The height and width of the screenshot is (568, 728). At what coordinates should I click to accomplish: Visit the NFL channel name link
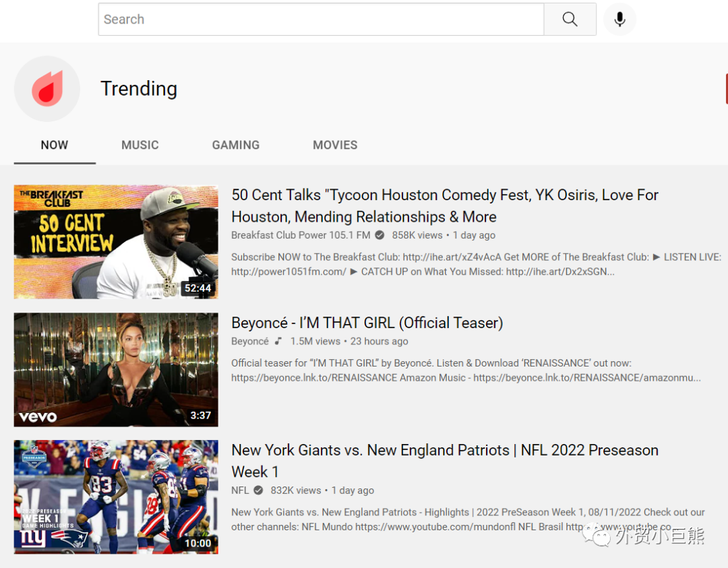pos(240,490)
